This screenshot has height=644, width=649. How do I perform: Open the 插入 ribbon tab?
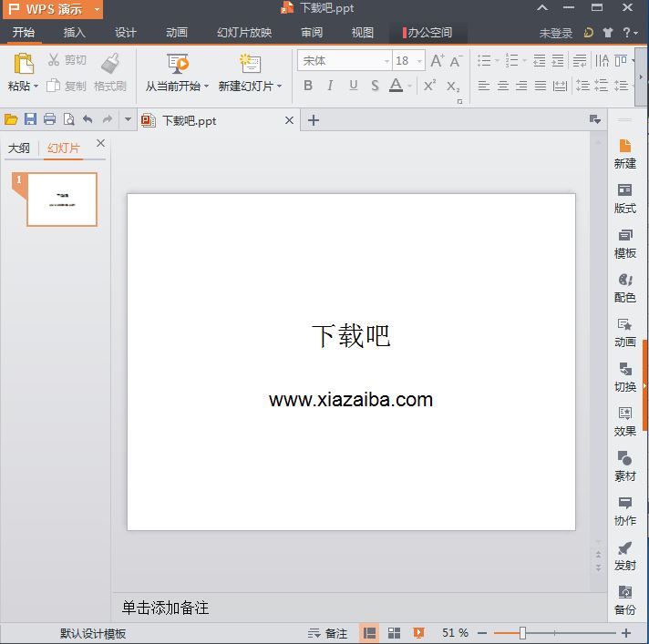pos(74,32)
